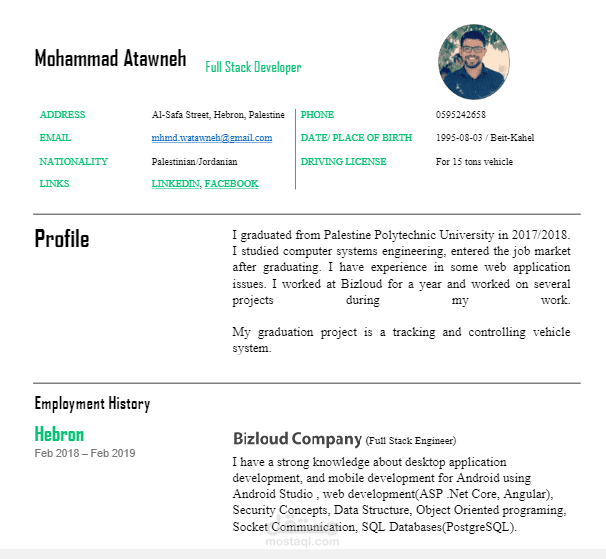Image resolution: width=606 pixels, height=559 pixels.
Task: Open the mhmd.watawneh@gmail.com email link
Action: coord(212,138)
